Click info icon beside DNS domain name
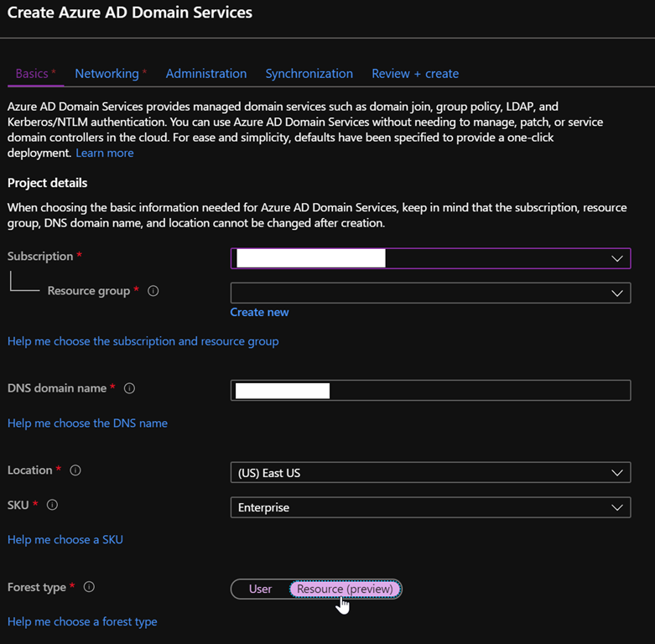655x644 pixels. point(129,388)
